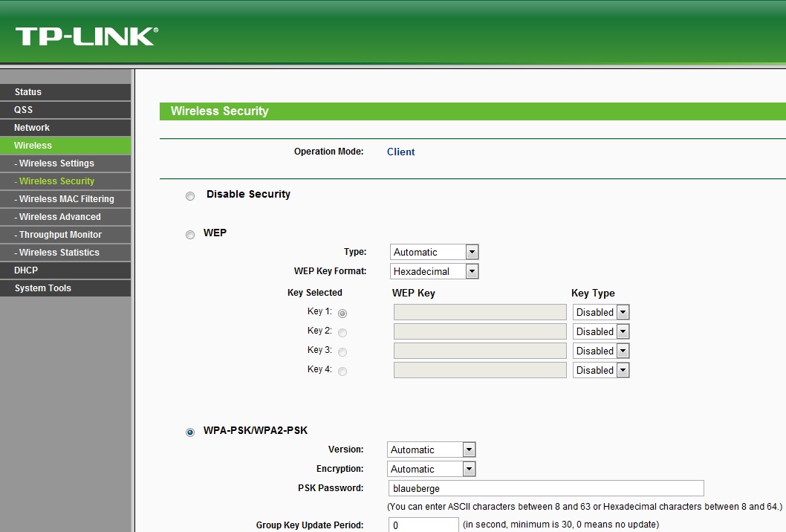Screen dimensions: 786x532
Task: Open Key 1 Key Type dropdown
Action: pos(601,312)
